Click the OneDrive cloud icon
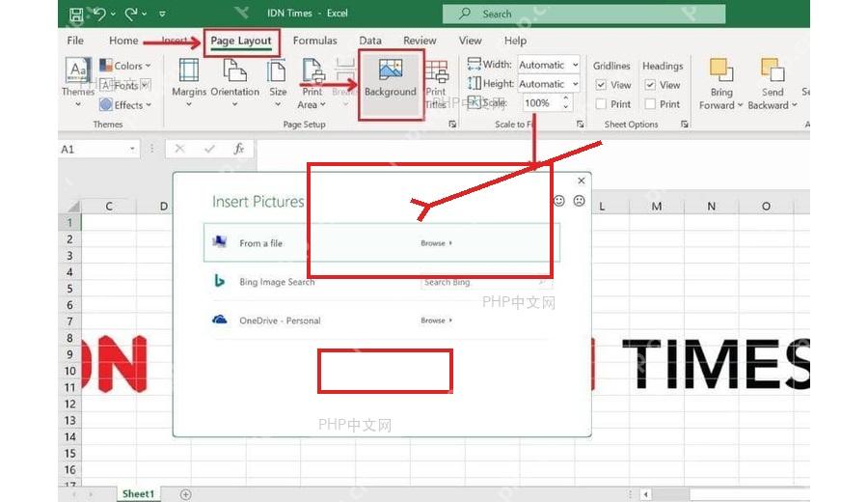Image resolution: width=868 pixels, height=502 pixels. 220,320
